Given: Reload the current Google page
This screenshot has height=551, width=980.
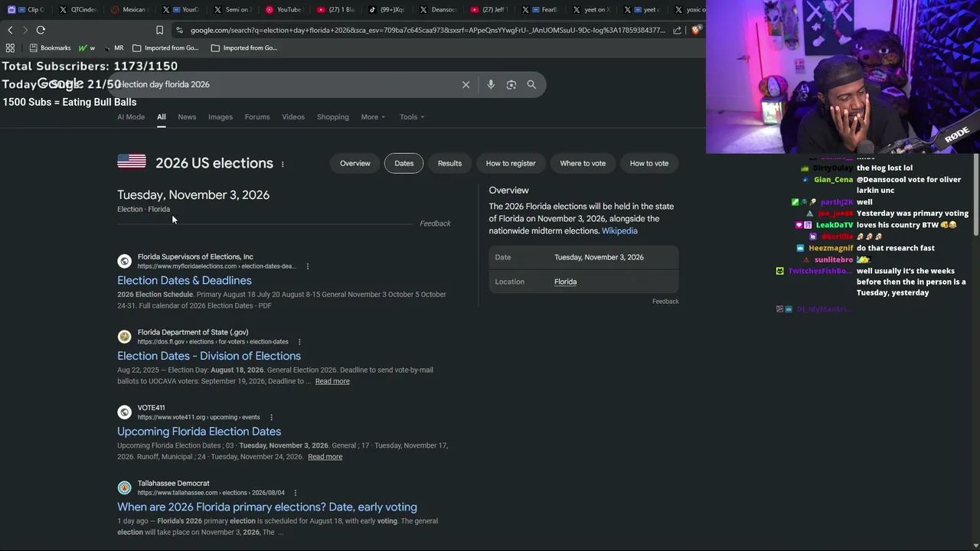Looking at the screenshot, I should pyautogui.click(x=41, y=30).
